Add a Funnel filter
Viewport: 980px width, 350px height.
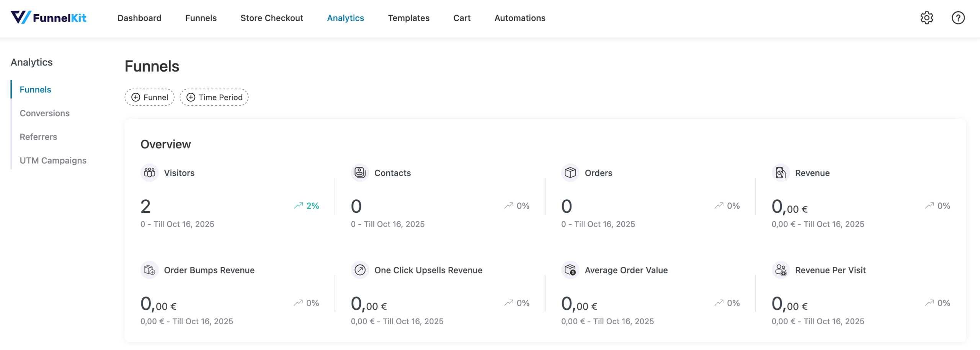pos(149,97)
